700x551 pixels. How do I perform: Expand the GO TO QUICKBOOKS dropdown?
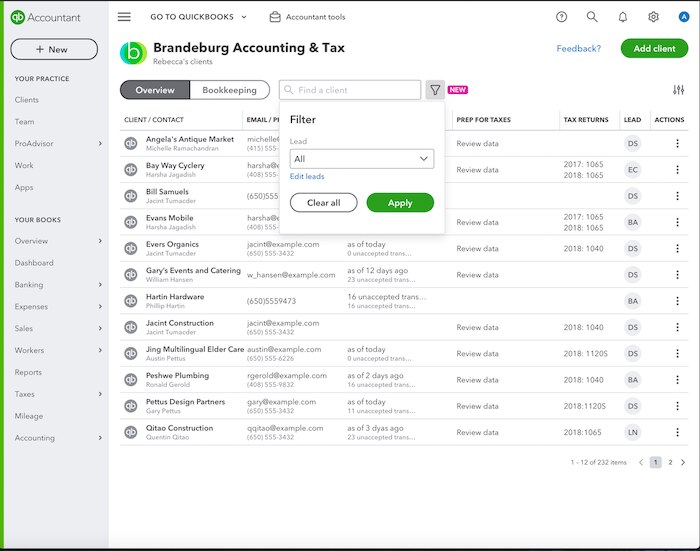[x=198, y=17]
